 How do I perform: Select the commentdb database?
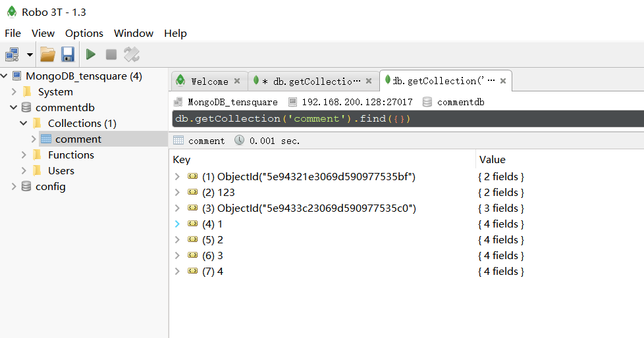[x=65, y=107]
